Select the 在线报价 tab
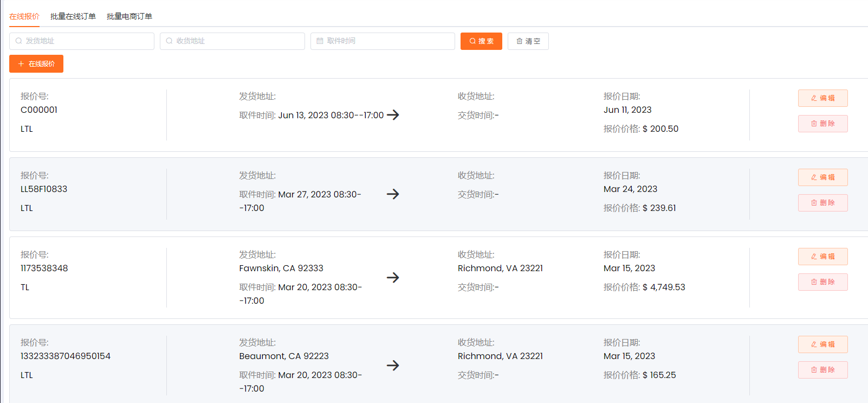This screenshot has height=403, width=868. [x=24, y=16]
